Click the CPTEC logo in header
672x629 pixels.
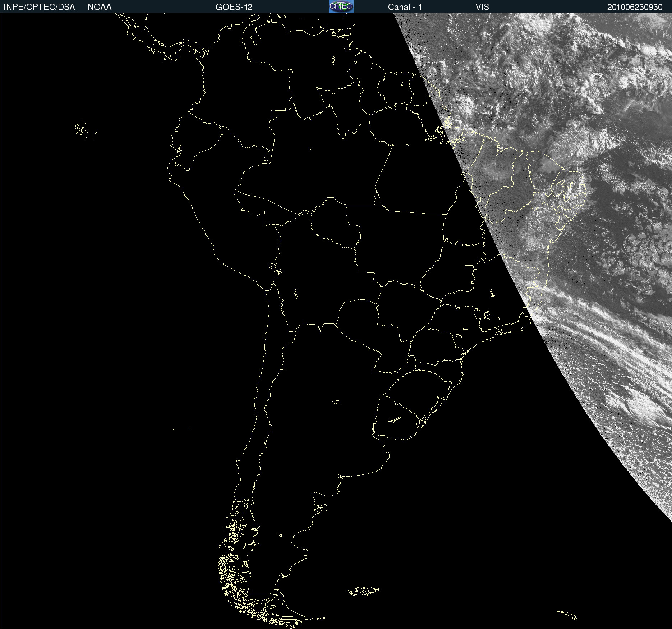341,6
